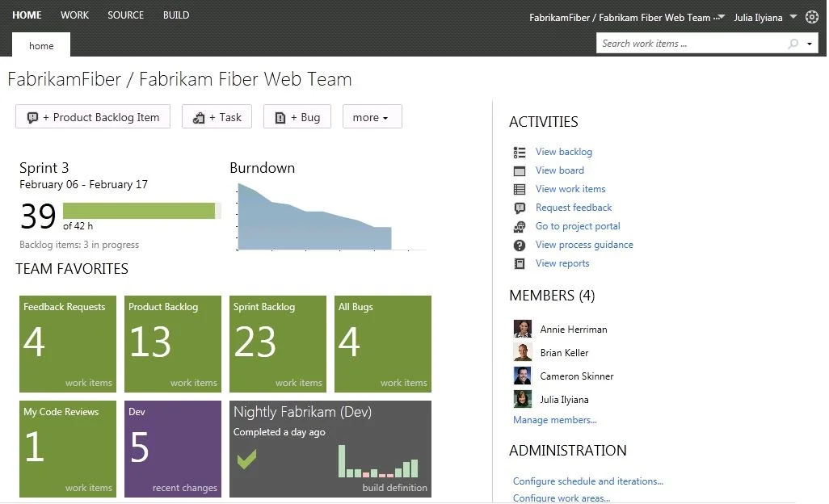Add a new Task
829x504 pixels.
(217, 117)
